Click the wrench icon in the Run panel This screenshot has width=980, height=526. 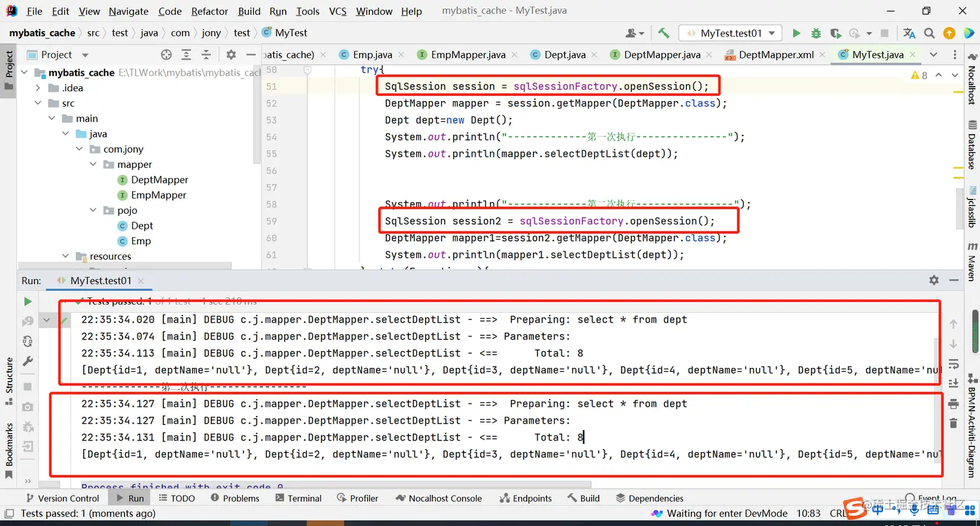[x=27, y=361]
